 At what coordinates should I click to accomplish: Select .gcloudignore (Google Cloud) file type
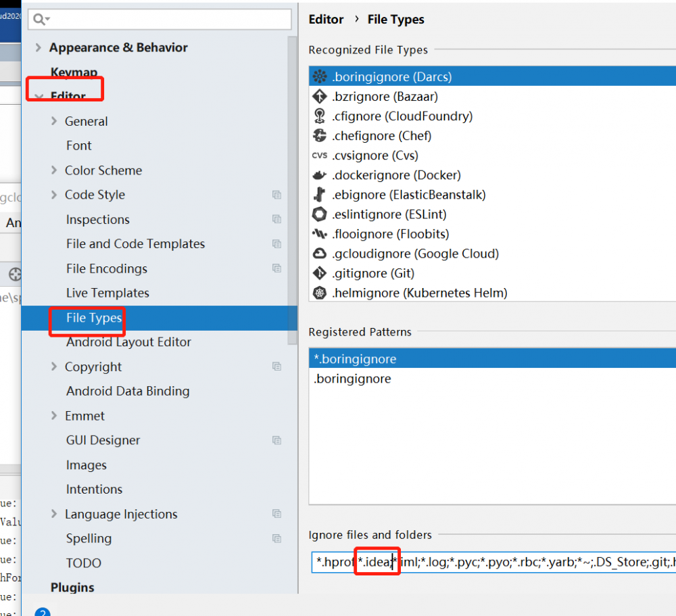click(x=492, y=254)
